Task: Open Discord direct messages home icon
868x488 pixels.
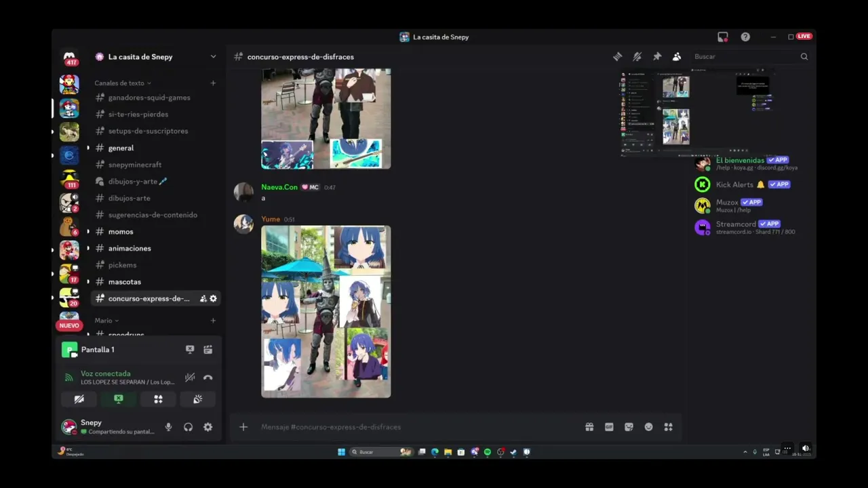Action: 69,58
